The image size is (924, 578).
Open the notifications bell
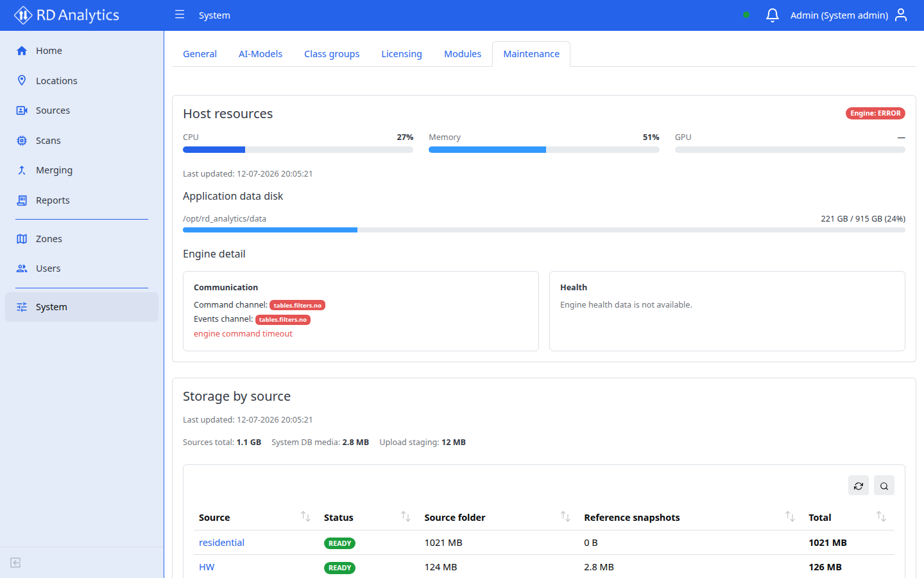[x=773, y=15]
